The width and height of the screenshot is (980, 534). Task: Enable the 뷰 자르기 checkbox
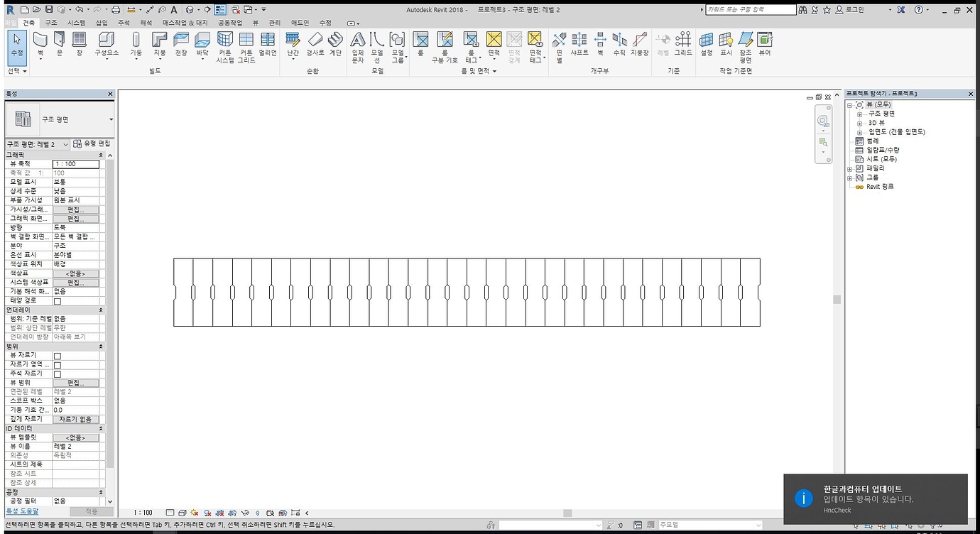(x=58, y=354)
